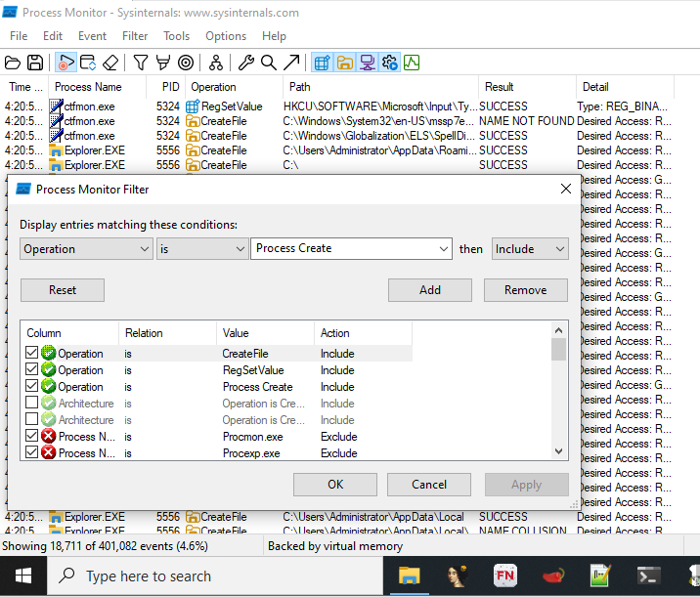The image size is (700, 597).
Task: Open the File menu
Action: (19, 36)
